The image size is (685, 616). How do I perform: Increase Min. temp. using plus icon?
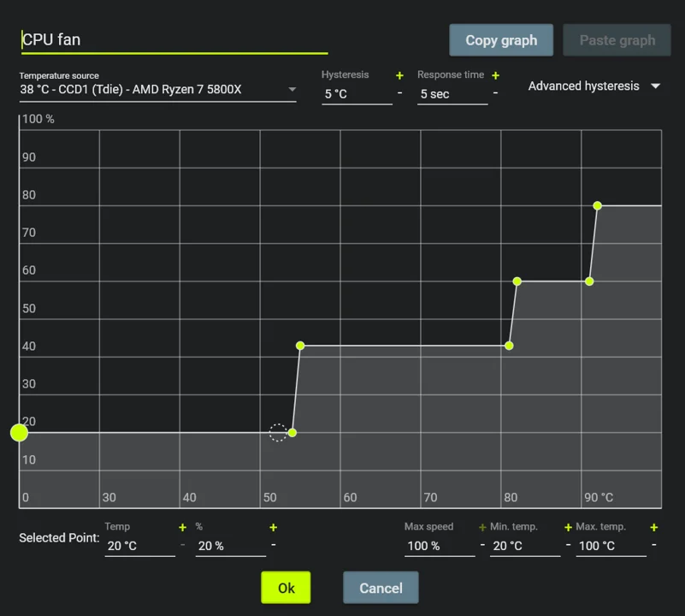coord(568,528)
